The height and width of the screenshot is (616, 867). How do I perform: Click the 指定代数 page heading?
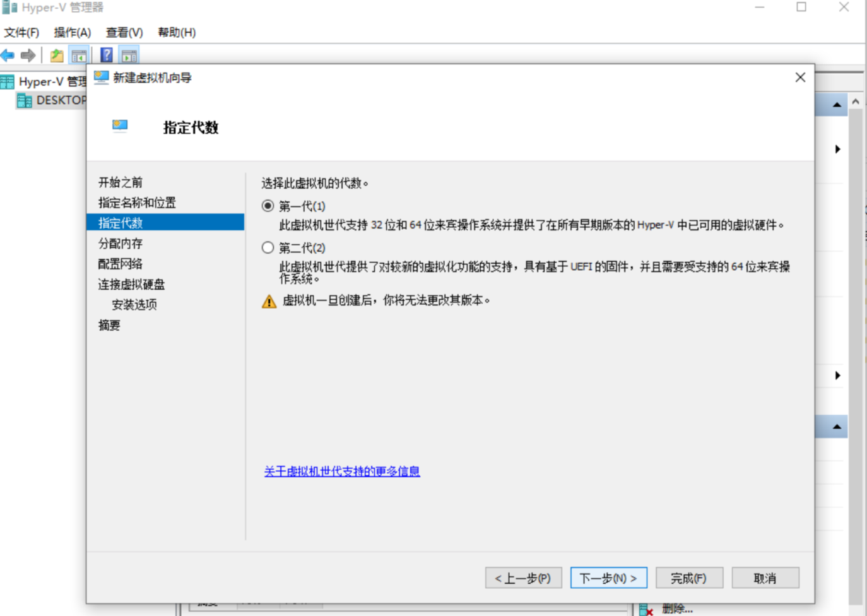pos(191,127)
